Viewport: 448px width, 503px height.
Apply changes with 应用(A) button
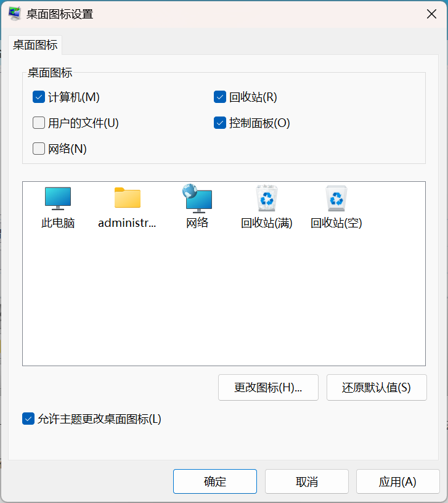click(x=397, y=481)
